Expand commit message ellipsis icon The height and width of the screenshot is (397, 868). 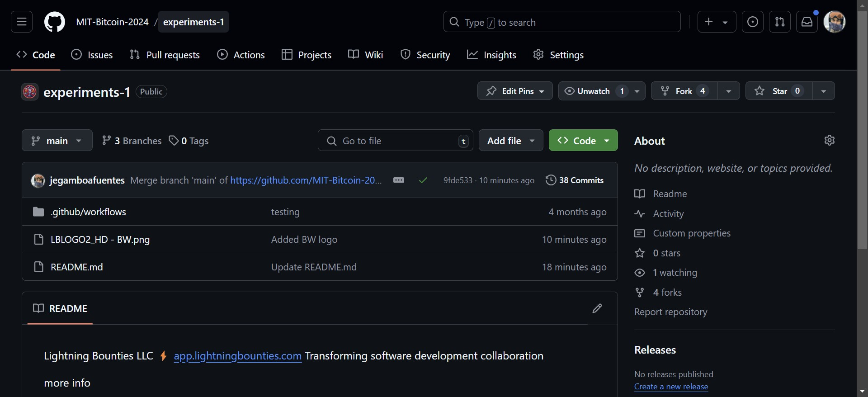pos(399,180)
